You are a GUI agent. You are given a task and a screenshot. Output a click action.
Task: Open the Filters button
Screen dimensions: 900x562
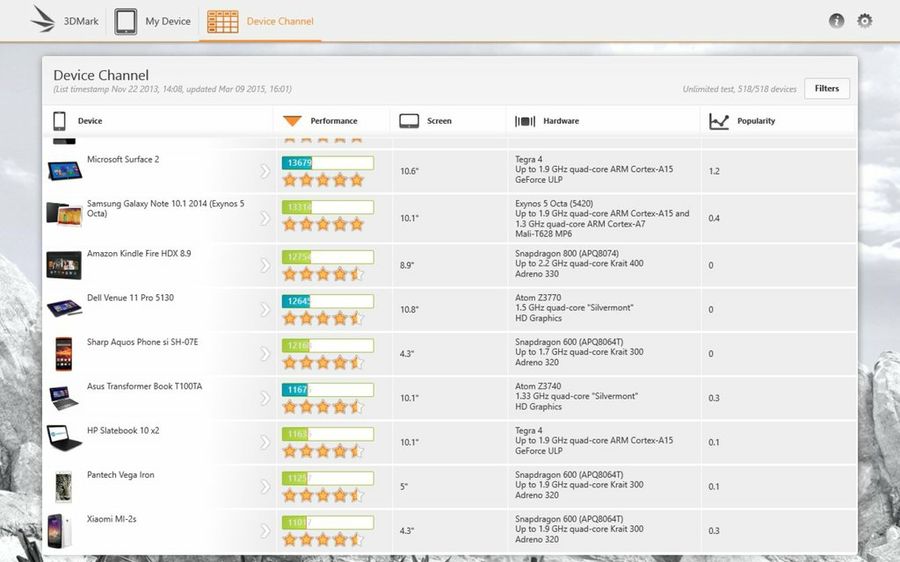point(826,88)
